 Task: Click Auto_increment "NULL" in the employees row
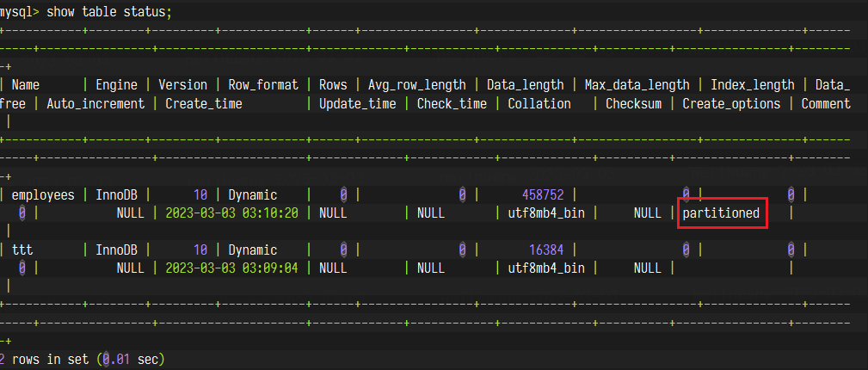pos(130,213)
